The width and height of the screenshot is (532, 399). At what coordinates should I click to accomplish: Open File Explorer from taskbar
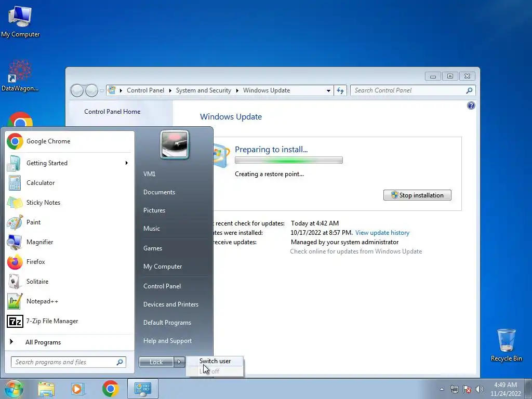pos(46,389)
